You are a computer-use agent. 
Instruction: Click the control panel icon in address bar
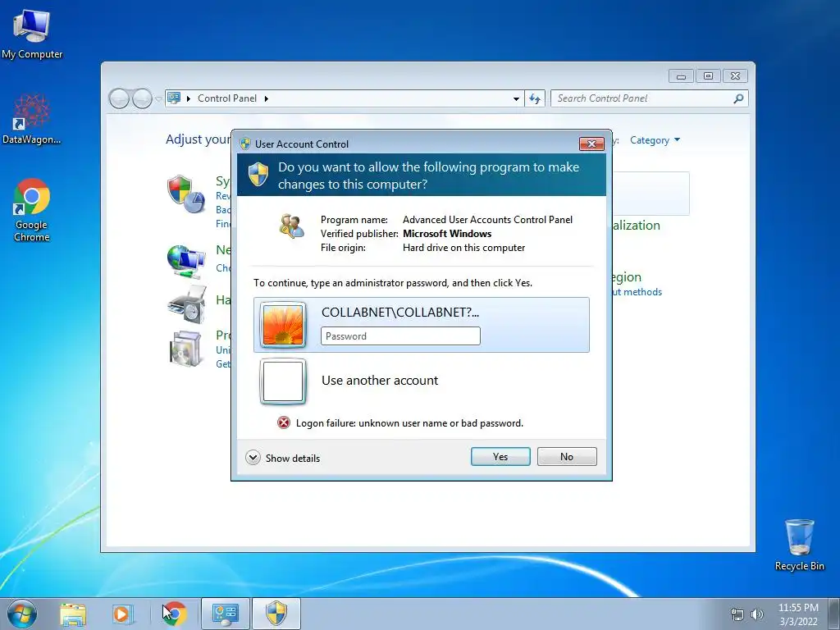tap(174, 98)
